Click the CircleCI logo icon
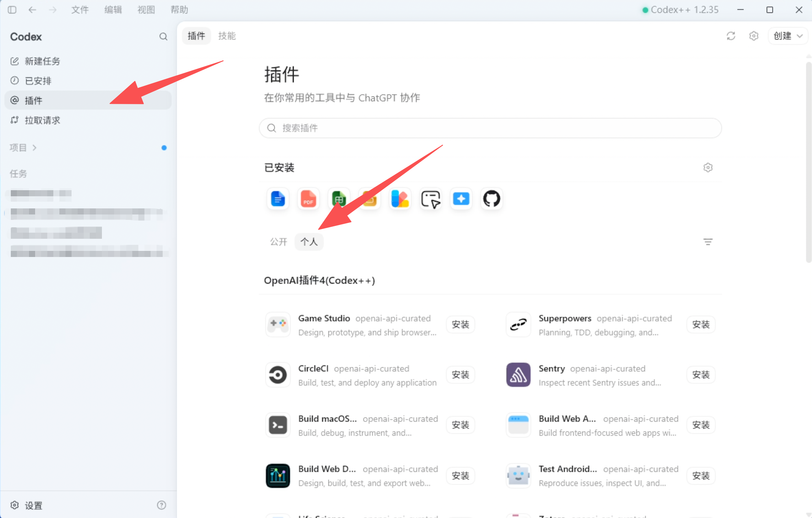 pyautogui.click(x=278, y=375)
